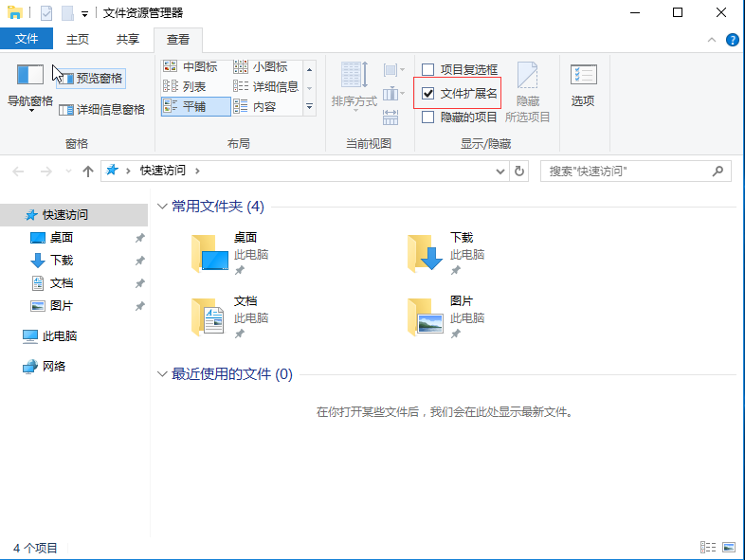Collapse the 常用文件夹 group
Viewport: 745px width, 560px height.
coord(163,207)
